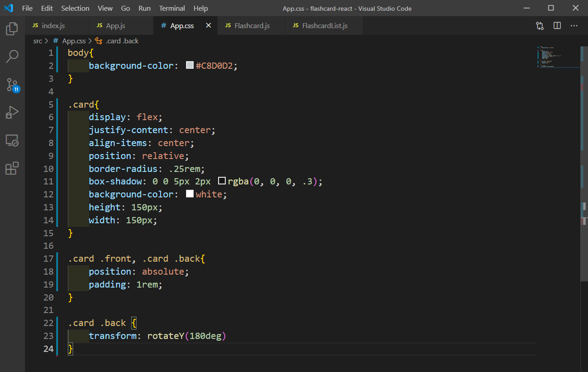The width and height of the screenshot is (588, 372).
Task: Click line number 1 in gutter
Action: (x=50, y=53)
